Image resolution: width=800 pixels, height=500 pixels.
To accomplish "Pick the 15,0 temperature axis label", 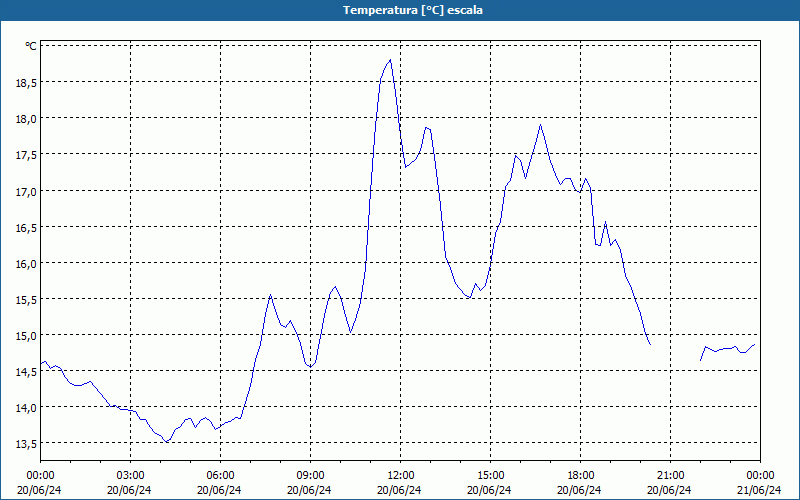I will [26, 336].
